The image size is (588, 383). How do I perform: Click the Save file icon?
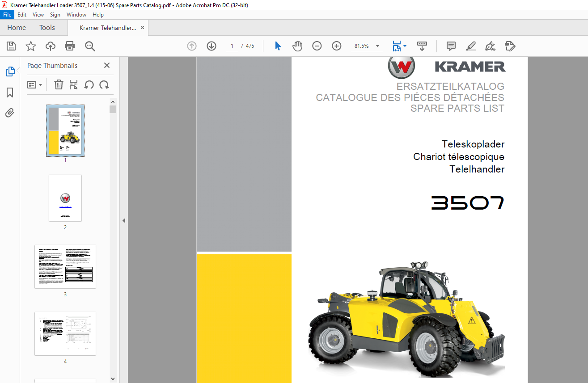(x=11, y=46)
